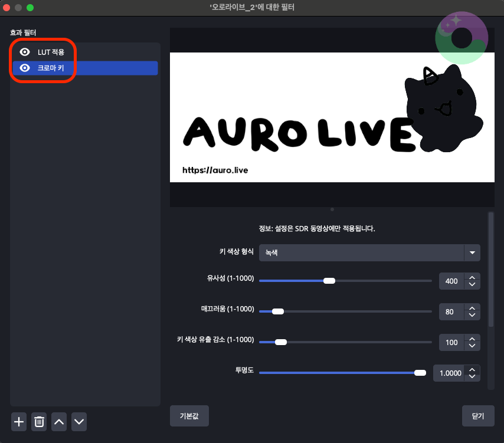Decrease 매끄러움 value with down stepper
Image resolution: width=504 pixels, height=443 pixels.
click(472, 315)
